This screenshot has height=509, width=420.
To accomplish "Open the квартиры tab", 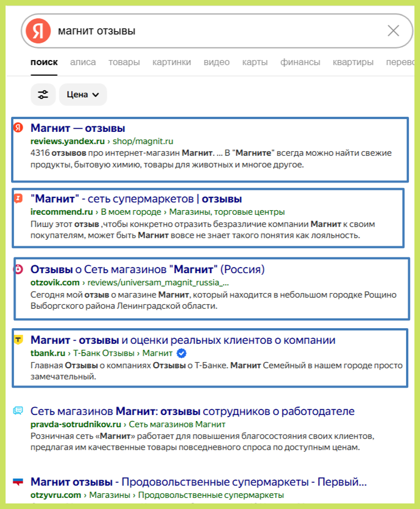I will click(x=353, y=62).
